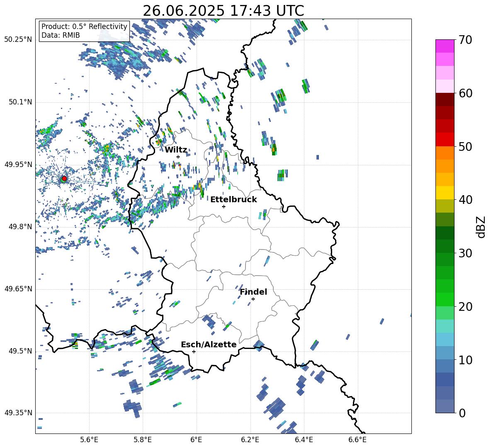This screenshot has height=448, width=491.
Task: Click the 6.2°E longitude label
Action: [250, 440]
